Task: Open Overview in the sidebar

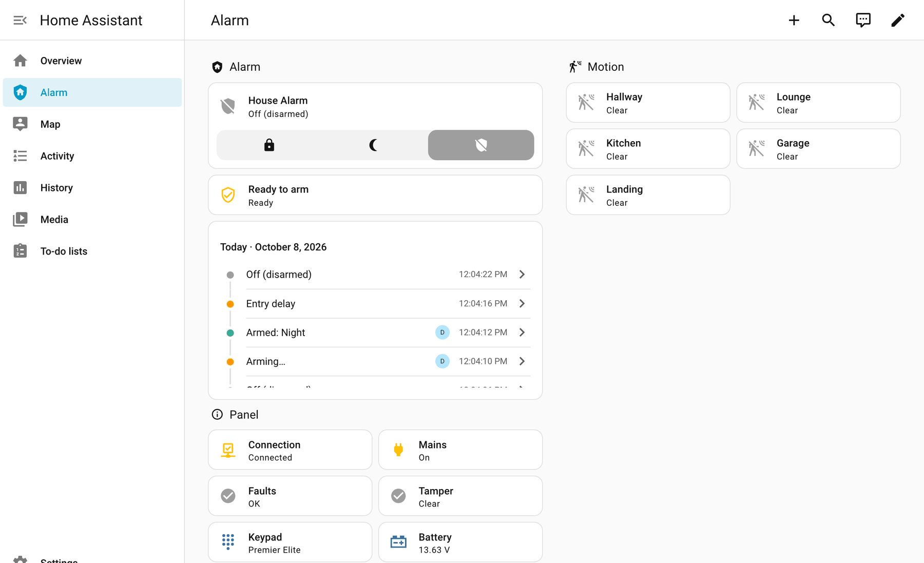Action: click(x=92, y=61)
